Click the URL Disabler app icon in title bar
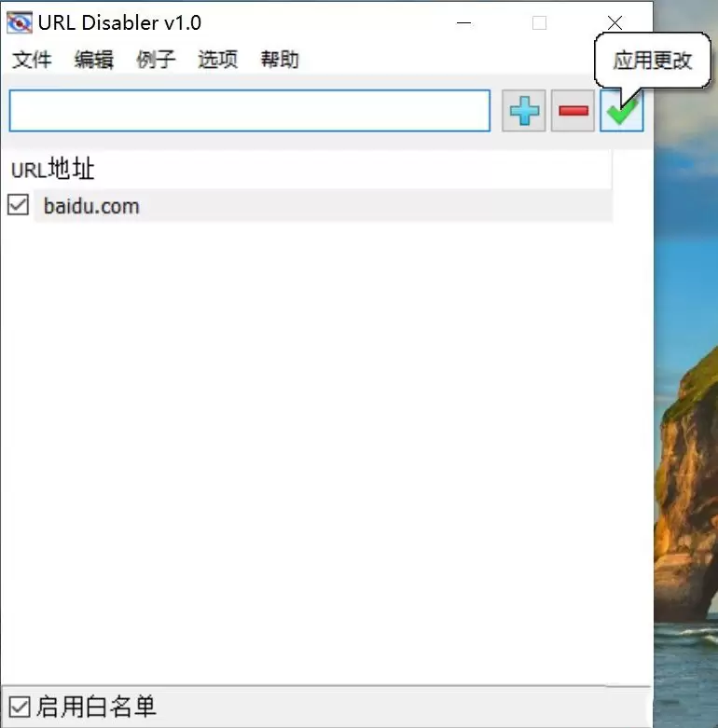718x728 pixels. click(20, 22)
